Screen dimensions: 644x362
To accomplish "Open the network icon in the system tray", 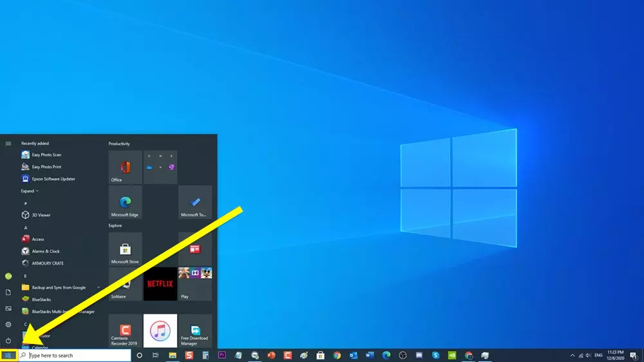I will [x=580, y=356].
